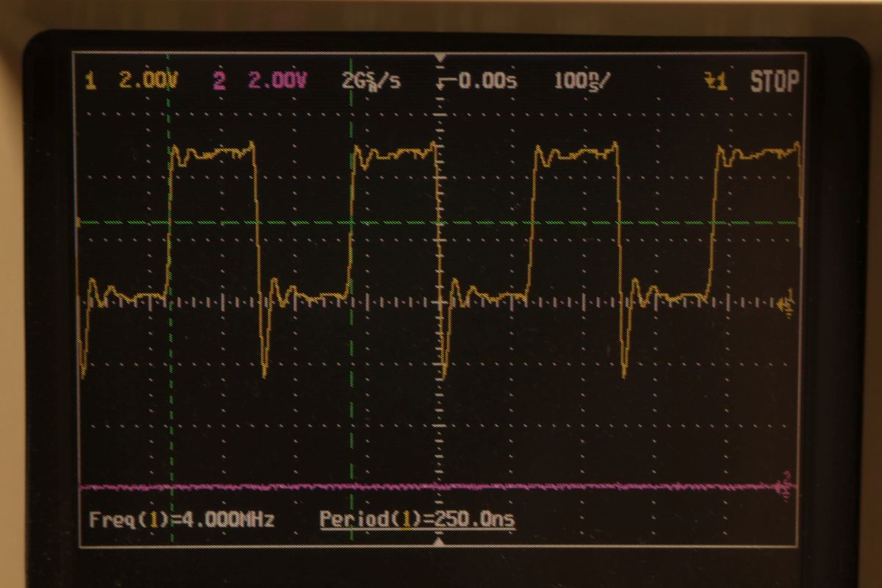Screen dimensions: 882x588
Task: Click the underlined Period(1)=250.0ns measurement
Action: tap(417, 520)
